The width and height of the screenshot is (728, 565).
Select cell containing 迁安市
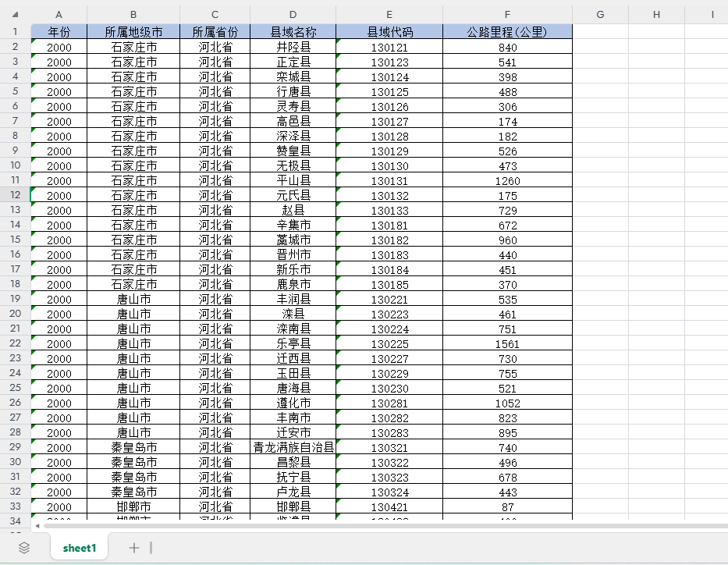(x=293, y=432)
